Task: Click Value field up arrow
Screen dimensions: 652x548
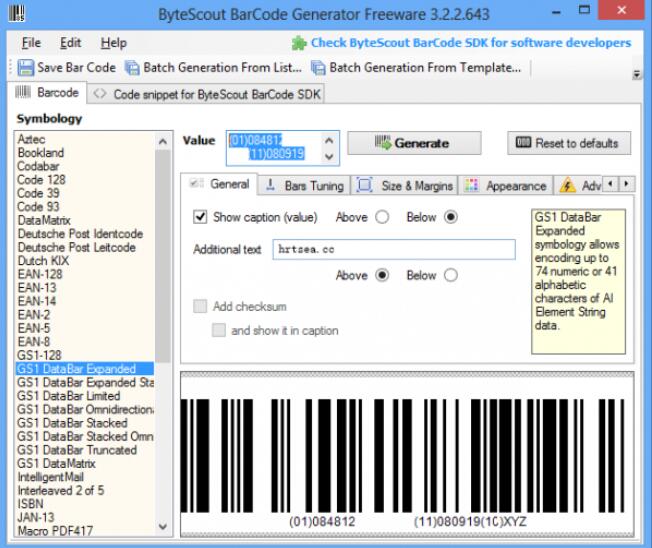Action: click(x=329, y=141)
